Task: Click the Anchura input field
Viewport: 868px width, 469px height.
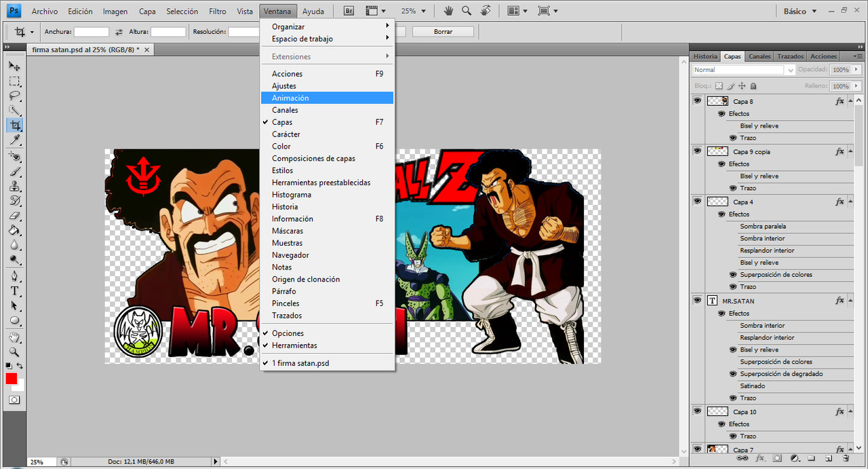Action: 92,32
